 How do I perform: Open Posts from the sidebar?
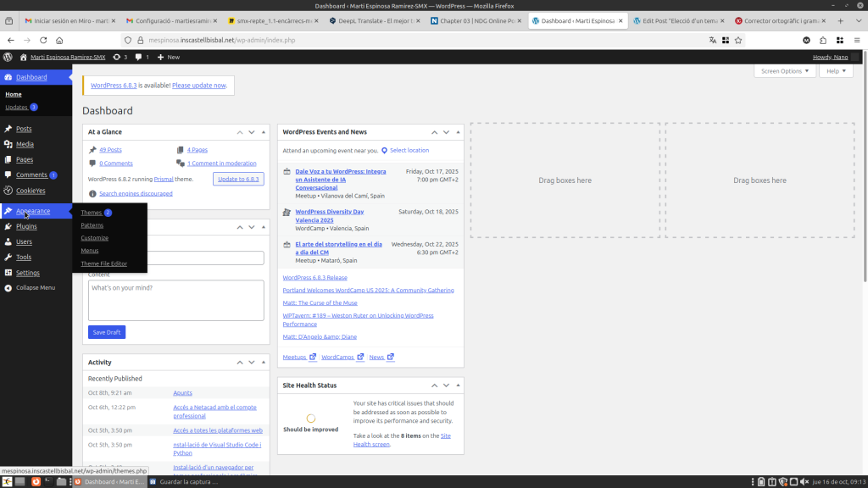[24, 129]
